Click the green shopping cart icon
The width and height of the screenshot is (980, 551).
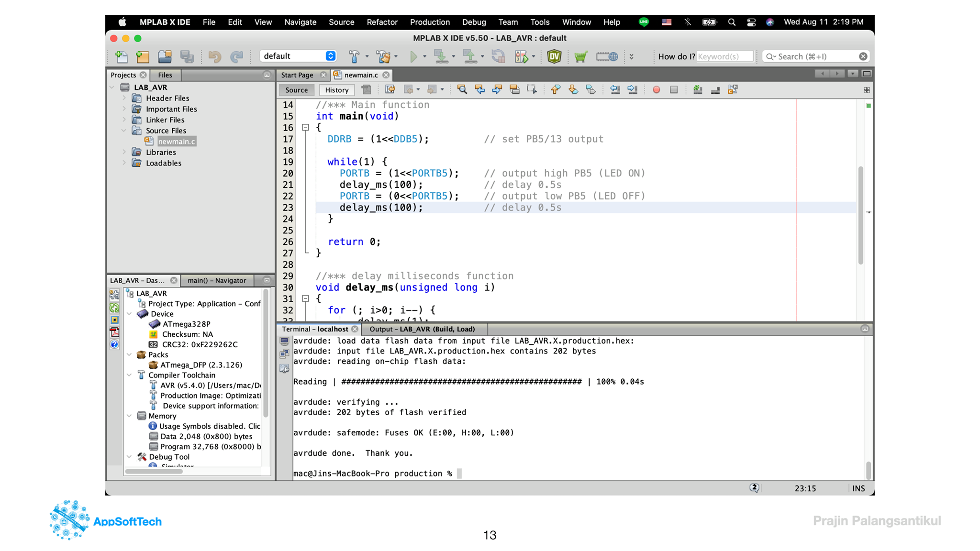[x=581, y=56]
